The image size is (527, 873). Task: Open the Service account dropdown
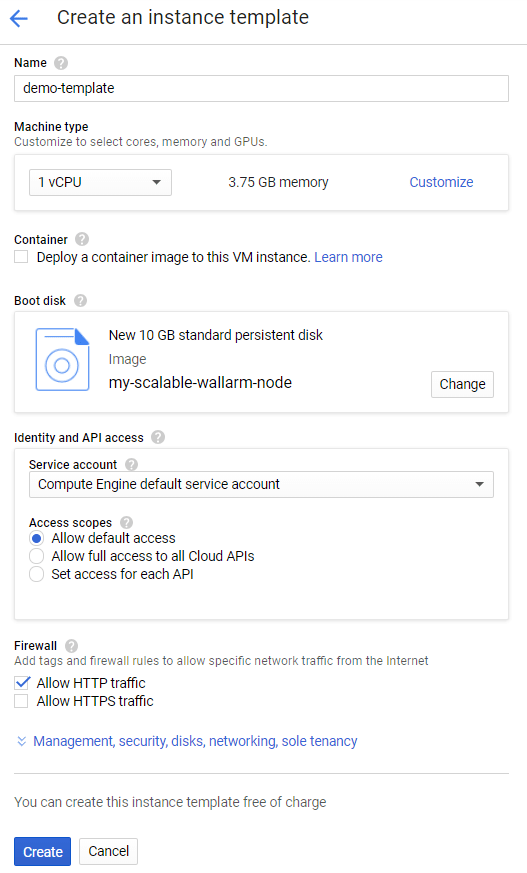[x=261, y=484]
